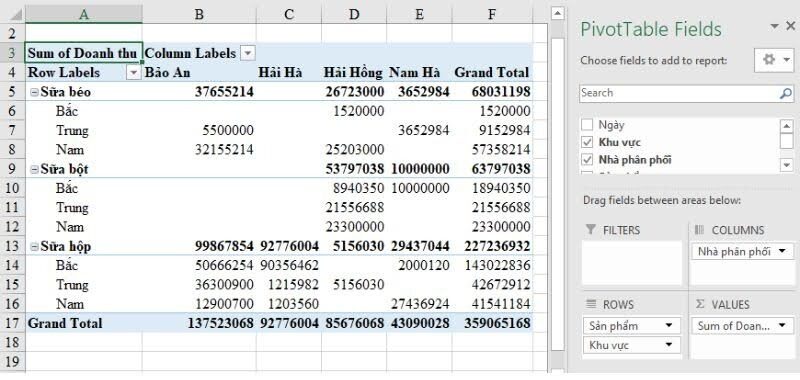Collapse the Sữa béo group

pyautogui.click(x=34, y=92)
